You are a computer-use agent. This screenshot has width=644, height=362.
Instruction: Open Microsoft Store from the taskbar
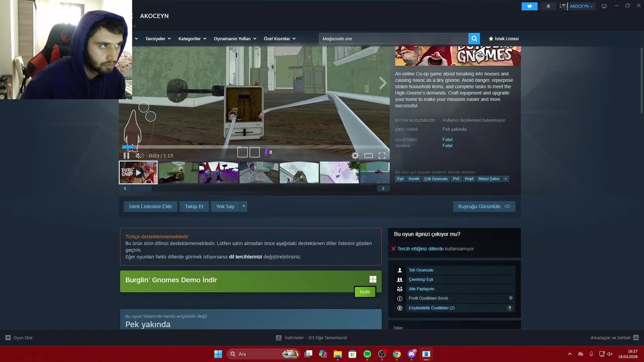pos(352,354)
